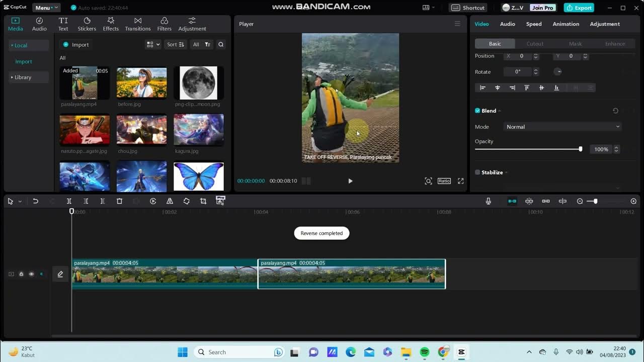Open the grid view options dropdown
Viewport: 644px width, 362px height.
click(x=153, y=45)
